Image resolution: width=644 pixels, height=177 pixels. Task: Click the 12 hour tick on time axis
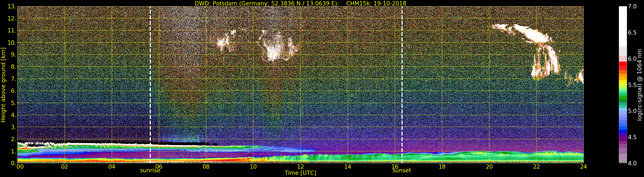coord(300,166)
